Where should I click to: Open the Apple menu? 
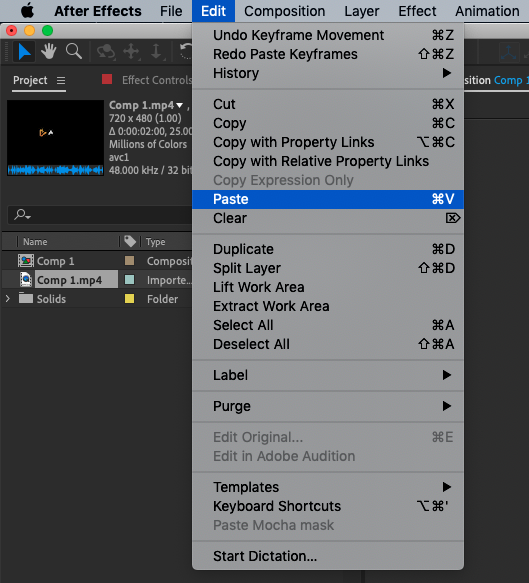(x=28, y=11)
